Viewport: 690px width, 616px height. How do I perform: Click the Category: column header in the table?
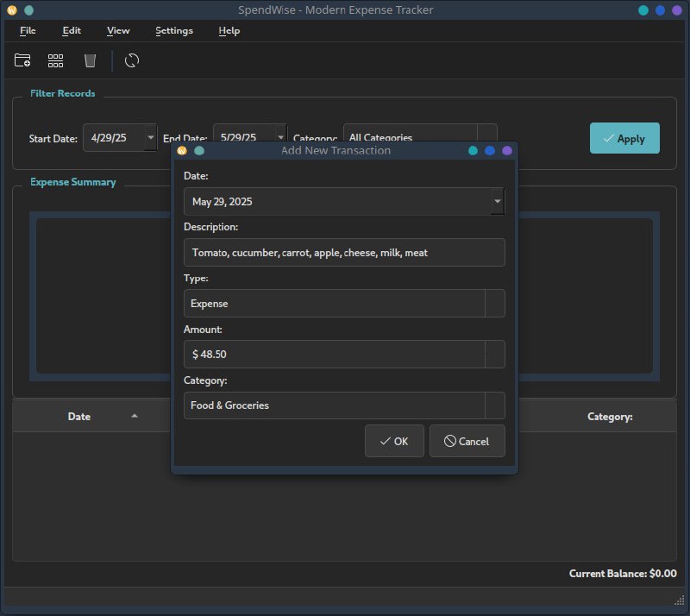[x=610, y=417]
